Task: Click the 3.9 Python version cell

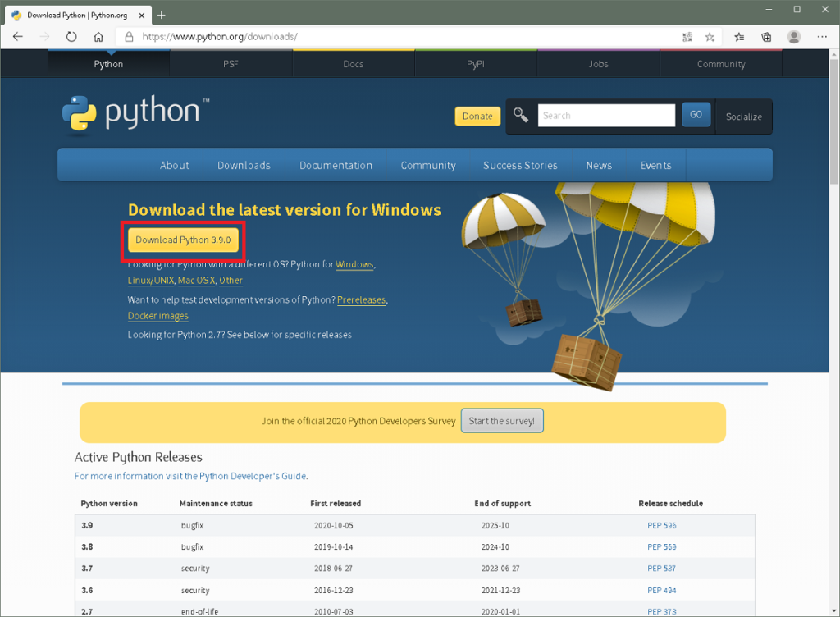Action: click(x=87, y=525)
